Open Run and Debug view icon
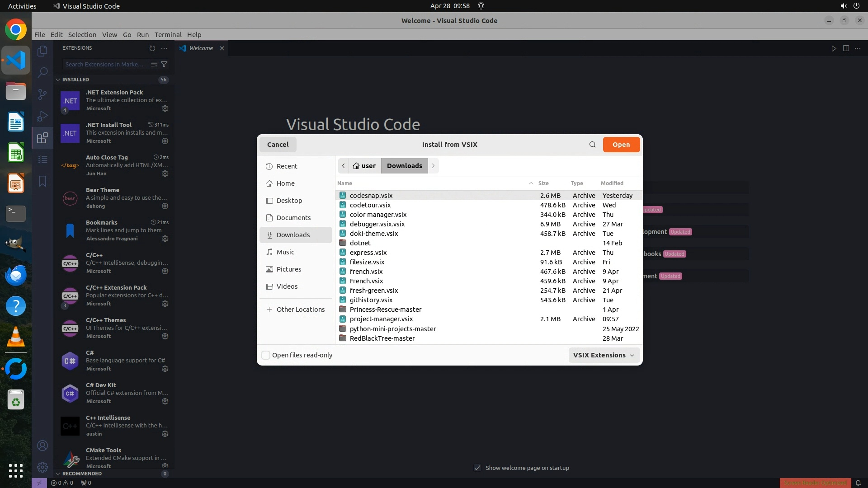The width and height of the screenshot is (868, 488). [x=42, y=116]
